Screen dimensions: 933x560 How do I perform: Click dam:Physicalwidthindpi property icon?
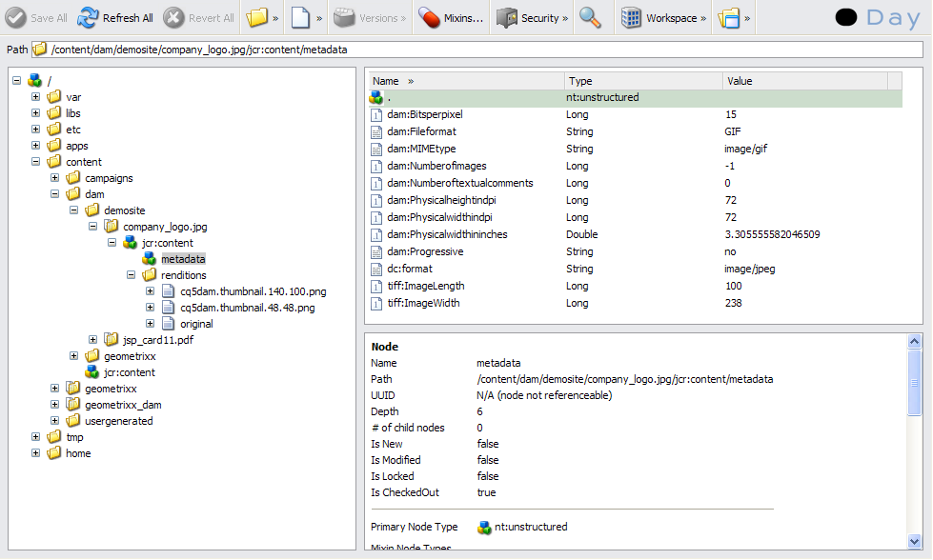pyautogui.click(x=376, y=217)
